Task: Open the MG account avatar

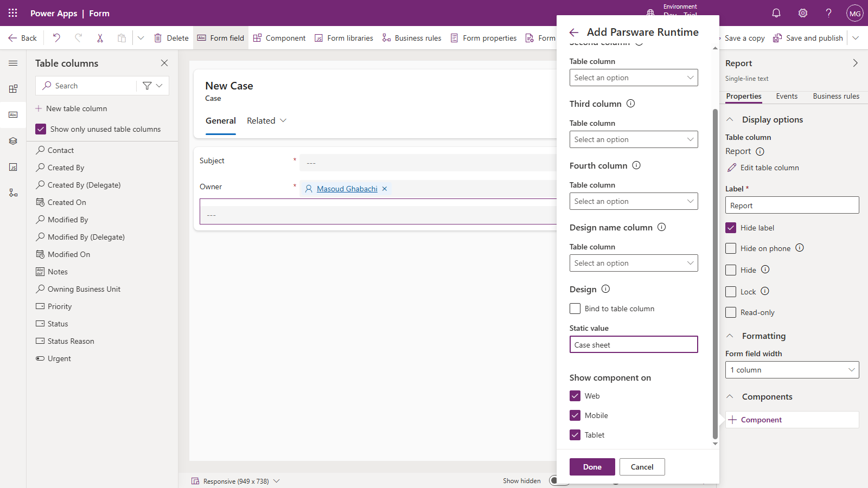Action: (x=855, y=14)
